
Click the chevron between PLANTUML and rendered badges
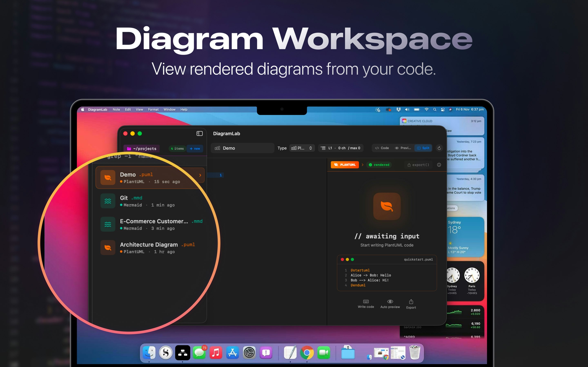coord(363,165)
